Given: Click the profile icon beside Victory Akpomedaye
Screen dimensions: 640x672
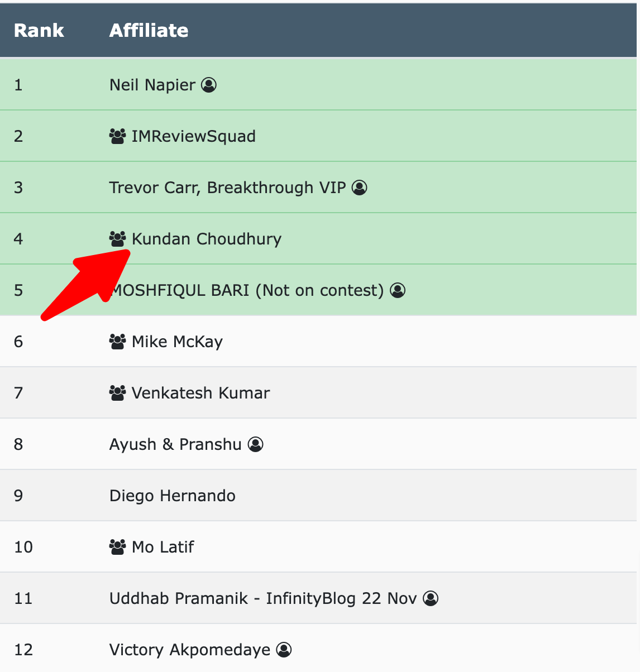Looking at the screenshot, I should coord(284,650).
